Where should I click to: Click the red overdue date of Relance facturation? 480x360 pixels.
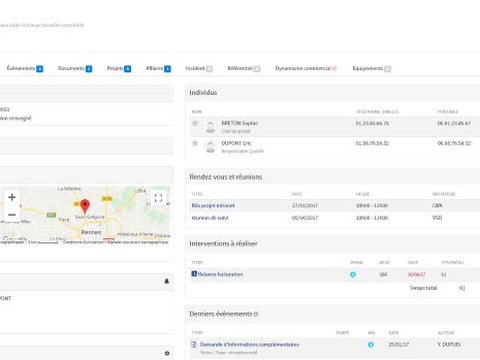(417, 274)
